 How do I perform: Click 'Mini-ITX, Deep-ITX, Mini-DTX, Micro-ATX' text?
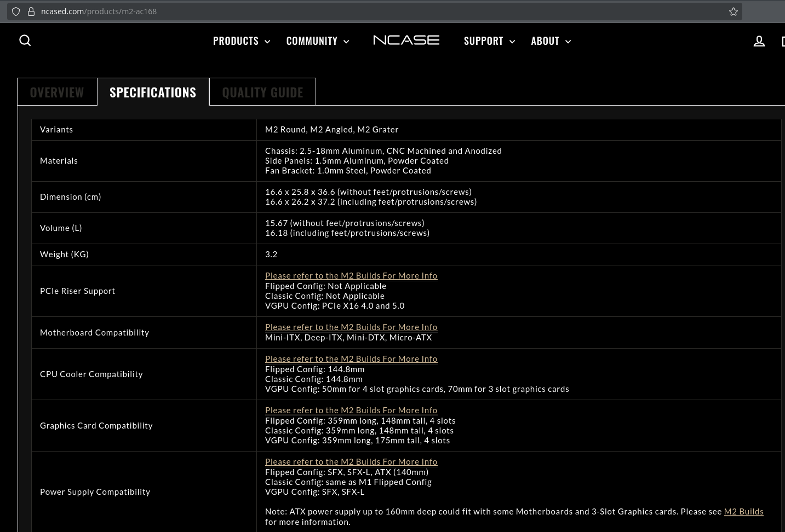tap(348, 338)
